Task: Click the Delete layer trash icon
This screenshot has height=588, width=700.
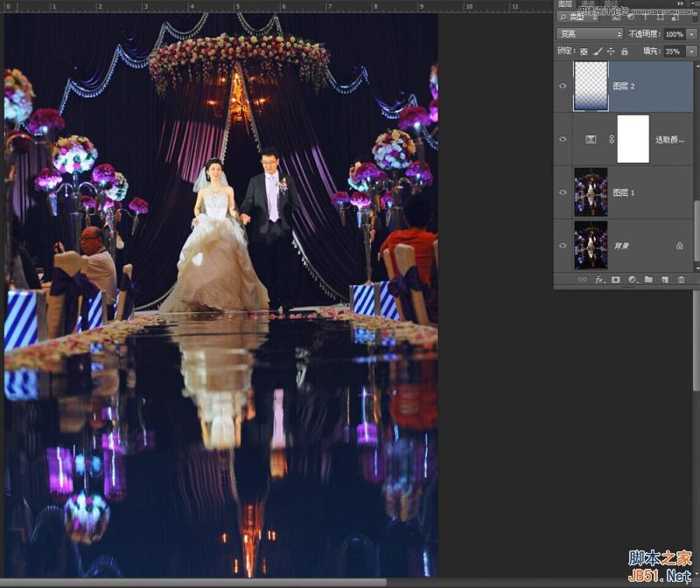Action: [682, 280]
